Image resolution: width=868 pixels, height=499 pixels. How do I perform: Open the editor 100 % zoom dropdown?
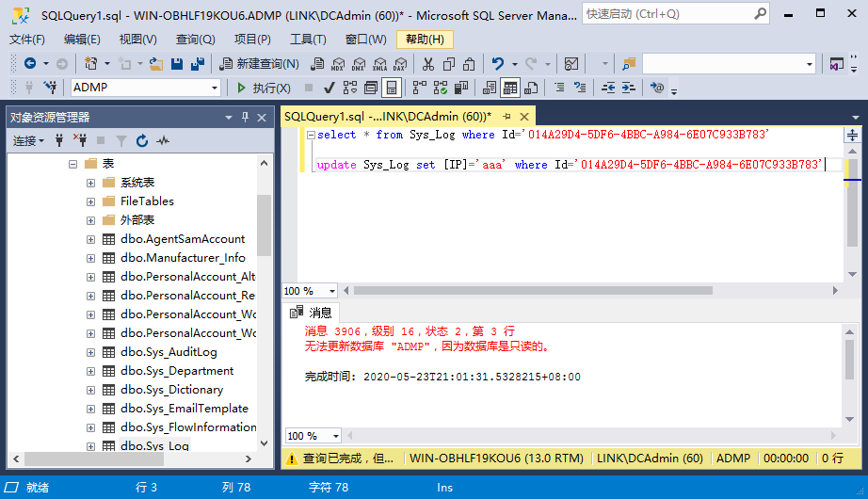click(x=332, y=291)
